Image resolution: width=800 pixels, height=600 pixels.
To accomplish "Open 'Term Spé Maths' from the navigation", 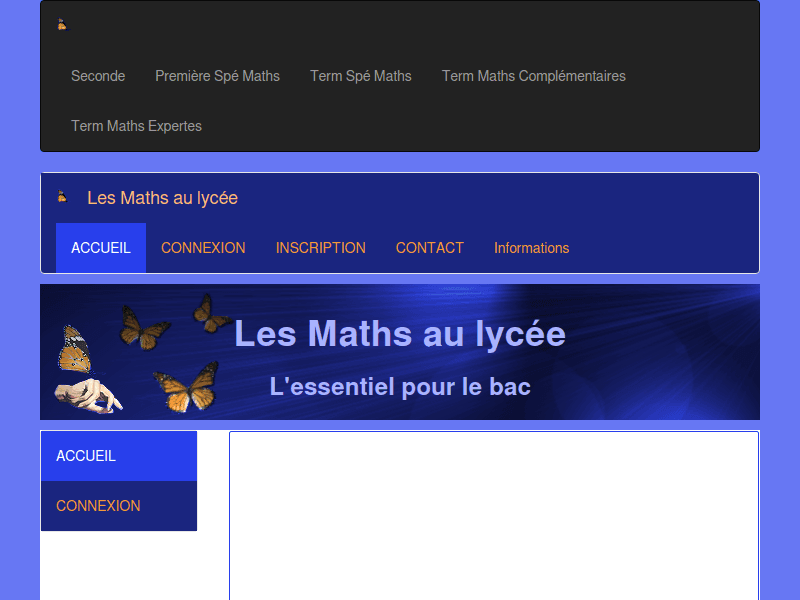I will pyautogui.click(x=360, y=76).
